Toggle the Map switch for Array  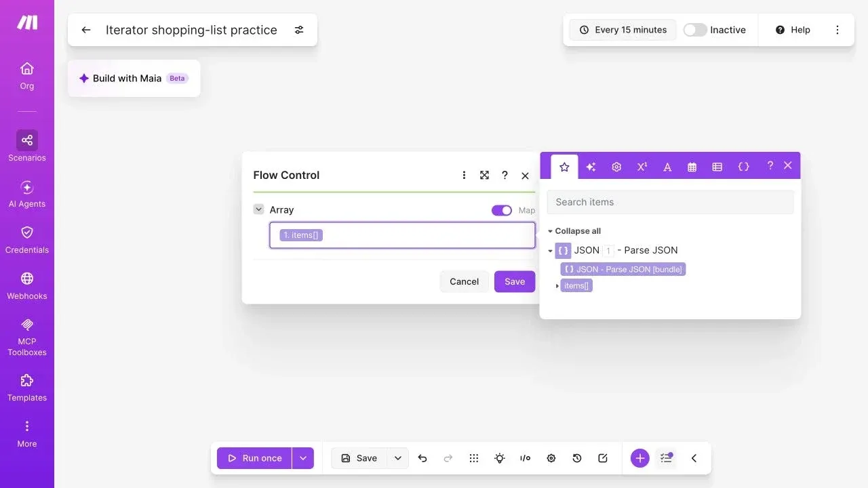click(x=502, y=210)
